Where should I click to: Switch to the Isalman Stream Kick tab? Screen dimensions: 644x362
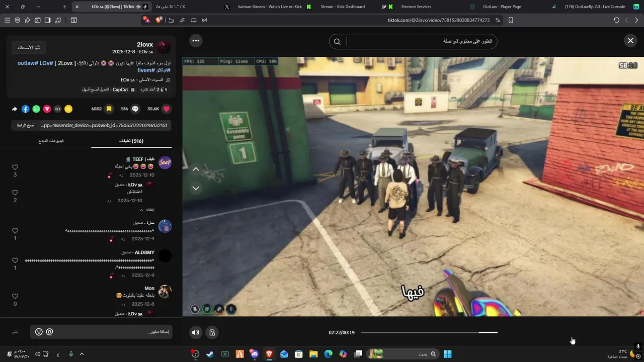pyautogui.click(x=274, y=7)
